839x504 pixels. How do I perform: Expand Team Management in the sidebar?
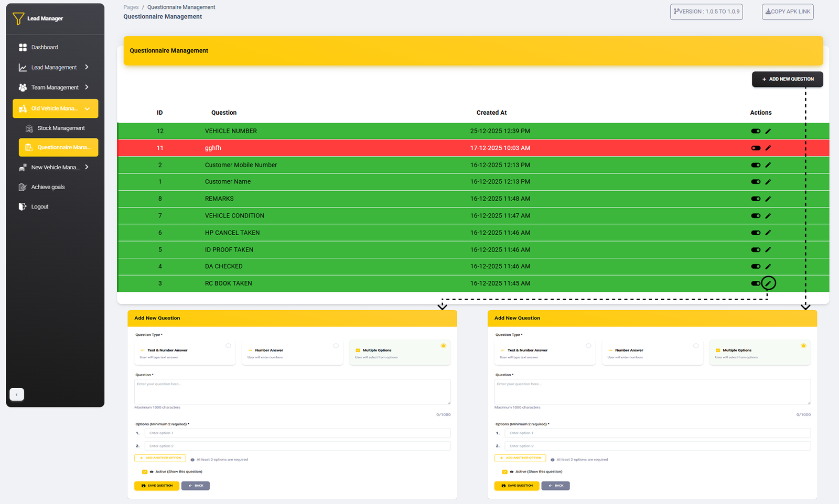click(87, 87)
